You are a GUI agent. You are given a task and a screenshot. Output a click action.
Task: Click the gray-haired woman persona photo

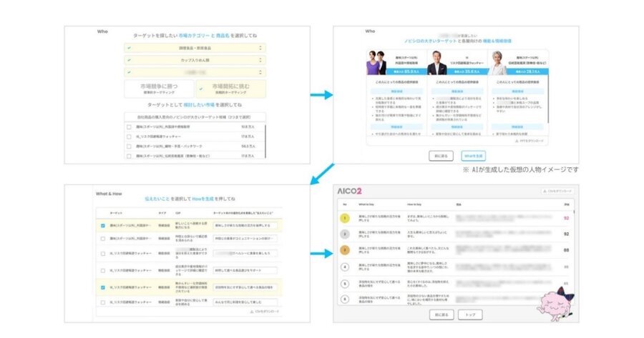click(x=497, y=63)
